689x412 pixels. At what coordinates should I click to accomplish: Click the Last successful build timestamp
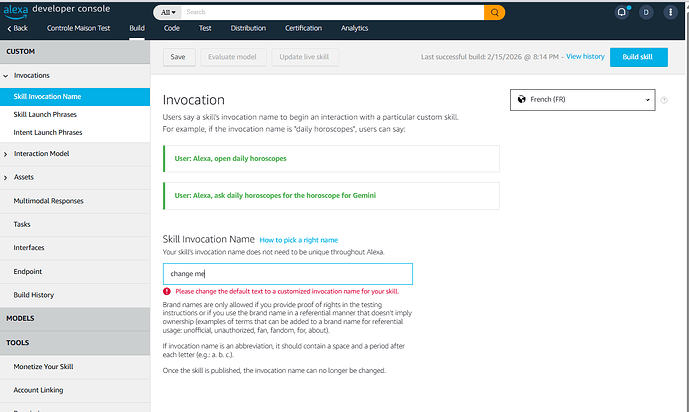[490, 57]
